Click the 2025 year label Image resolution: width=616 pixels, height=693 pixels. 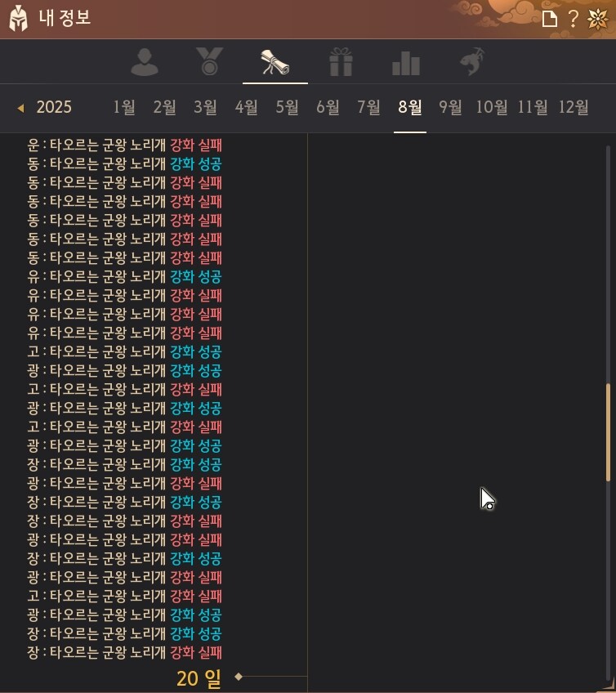coord(54,107)
